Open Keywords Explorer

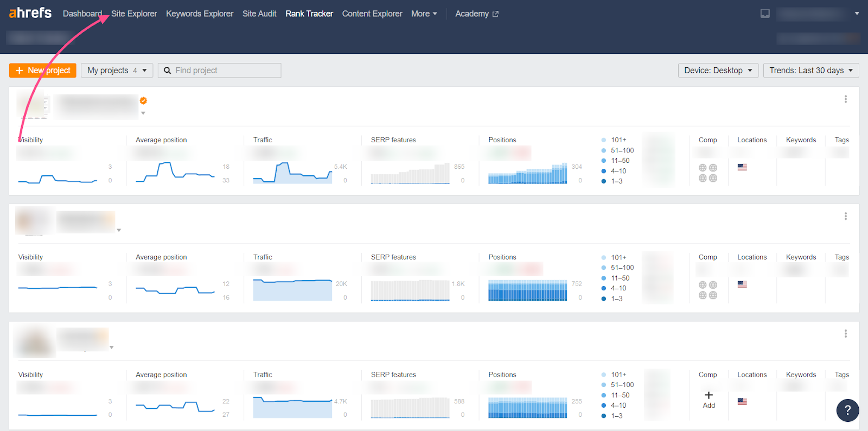(x=200, y=14)
